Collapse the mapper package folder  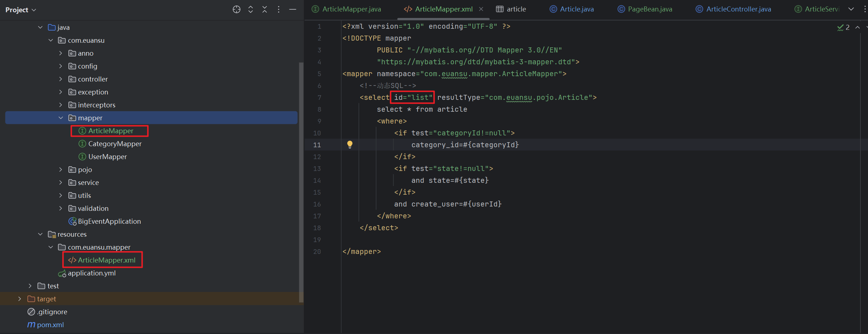click(x=61, y=118)
